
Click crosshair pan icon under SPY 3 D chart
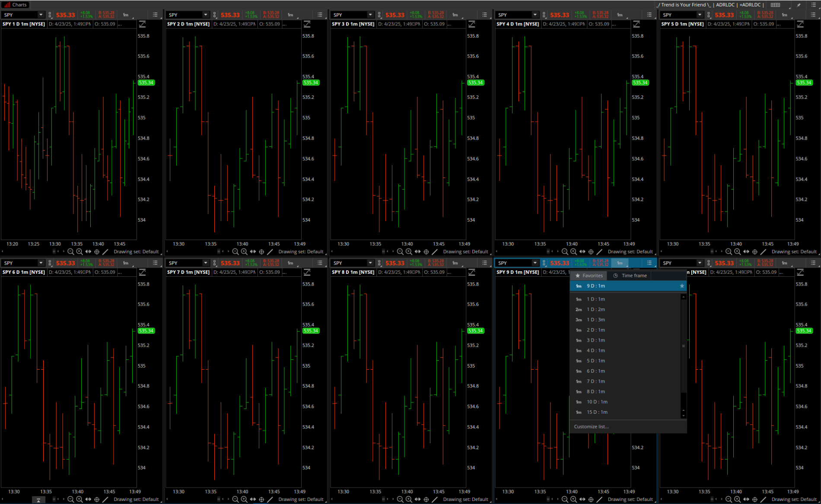point(426,252)
